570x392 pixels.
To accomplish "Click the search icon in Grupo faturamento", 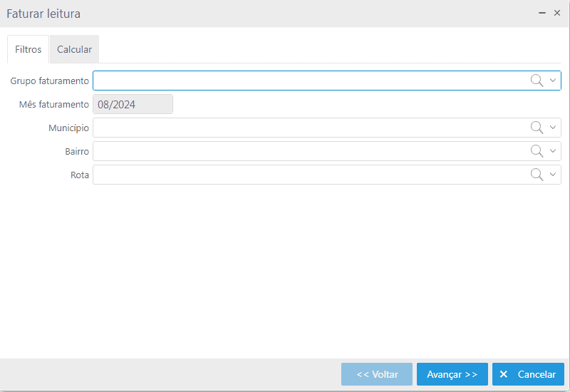I will click(537, 81).
